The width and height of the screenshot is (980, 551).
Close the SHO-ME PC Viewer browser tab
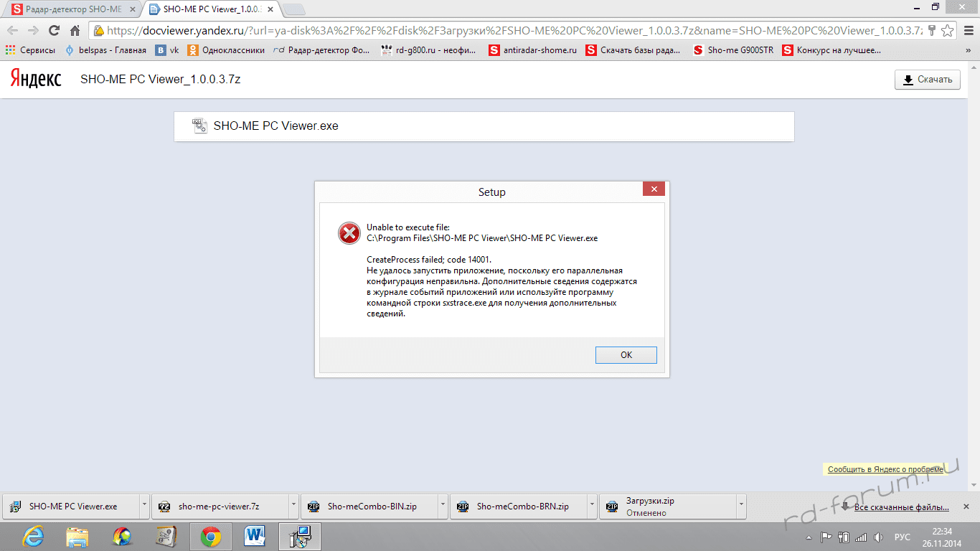[x=269, y=9]
